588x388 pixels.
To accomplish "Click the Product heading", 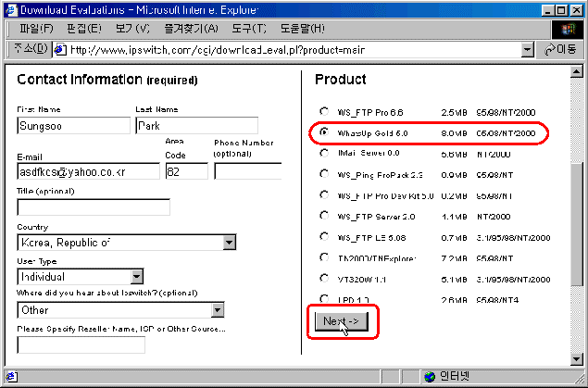I will coord(341,80).
